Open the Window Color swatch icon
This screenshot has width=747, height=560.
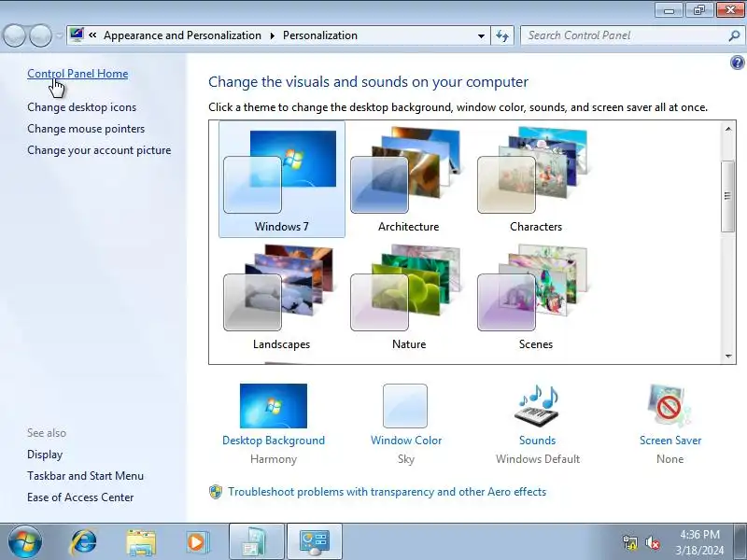pyautogui.click(x=405, y=406)
